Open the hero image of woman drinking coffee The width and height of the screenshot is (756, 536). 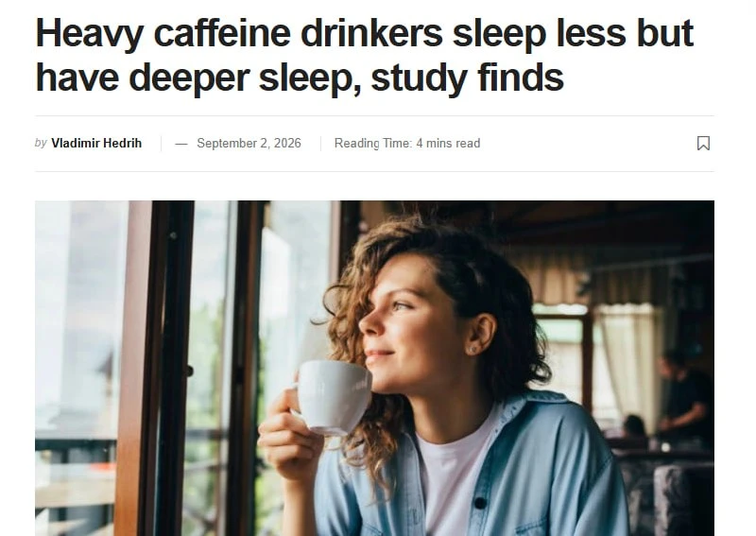pos(374,368)
